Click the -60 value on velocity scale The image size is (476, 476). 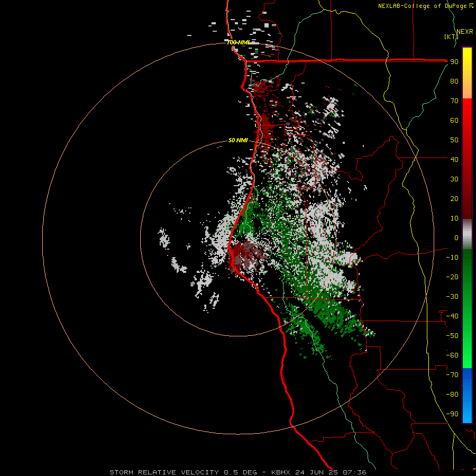(452, 355)
